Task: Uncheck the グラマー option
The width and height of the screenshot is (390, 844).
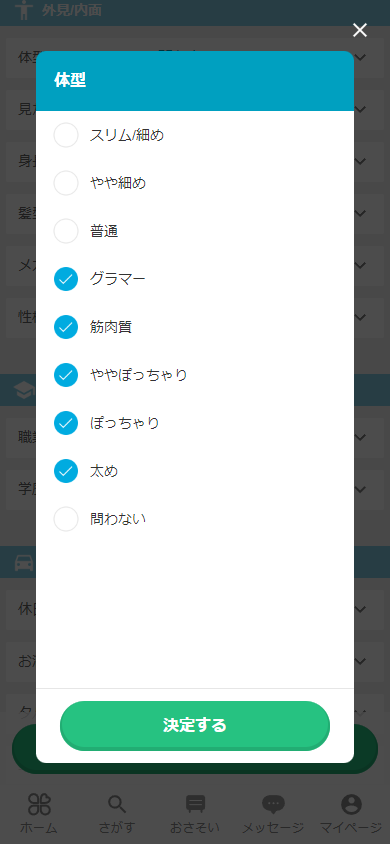Action: [66, 279]
